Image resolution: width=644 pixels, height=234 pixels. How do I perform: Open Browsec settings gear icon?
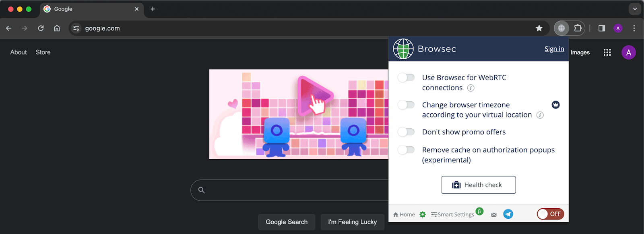423,214
